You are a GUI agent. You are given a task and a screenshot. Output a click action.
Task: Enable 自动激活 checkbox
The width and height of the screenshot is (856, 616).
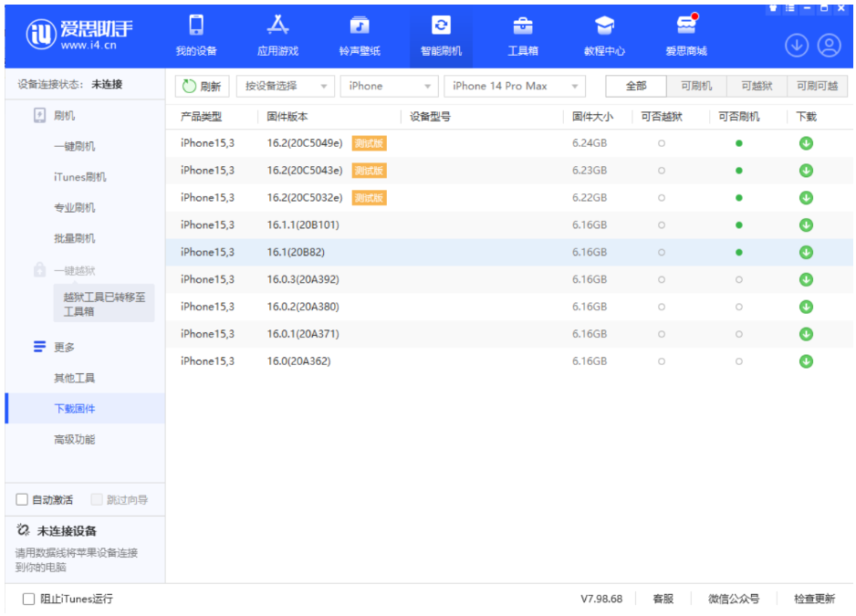point(23,500)
